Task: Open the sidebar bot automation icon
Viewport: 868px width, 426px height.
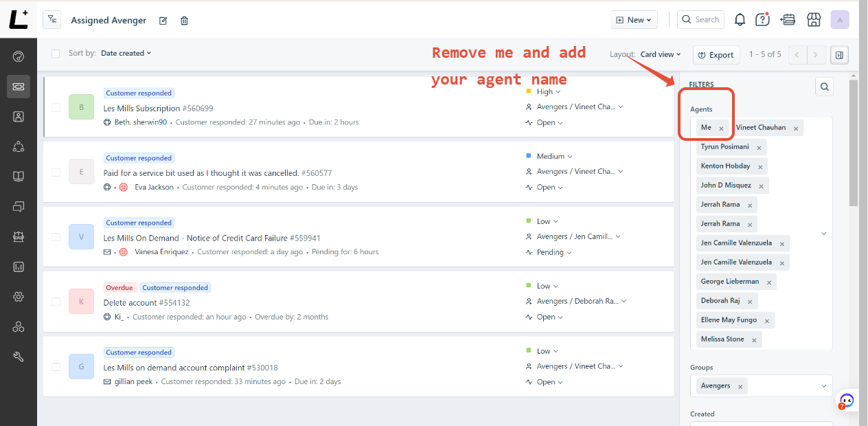Action: (x=19, y=236)
